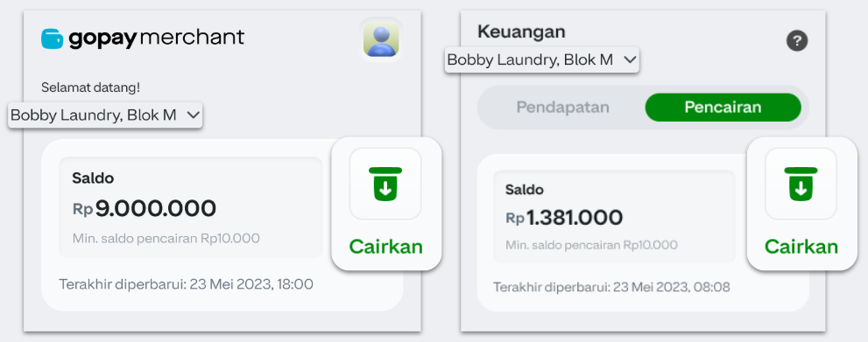Select the Pencairan tab
The width and height of the screenshot is (868, 342).
click(x=723, y=108)
